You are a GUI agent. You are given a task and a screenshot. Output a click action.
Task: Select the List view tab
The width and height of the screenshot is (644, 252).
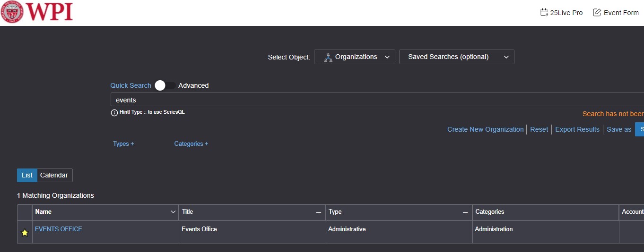pos(27,176)
